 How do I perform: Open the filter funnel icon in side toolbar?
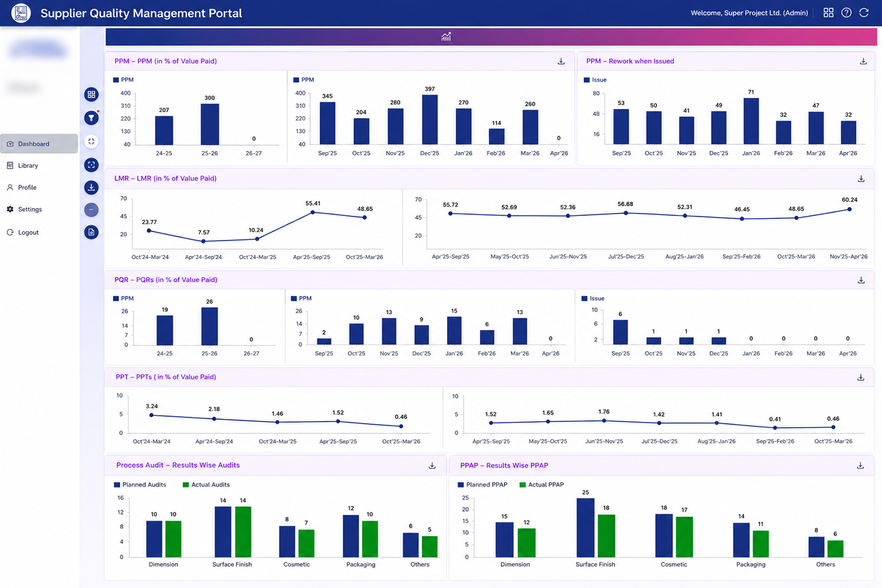(x=91, y=118)
